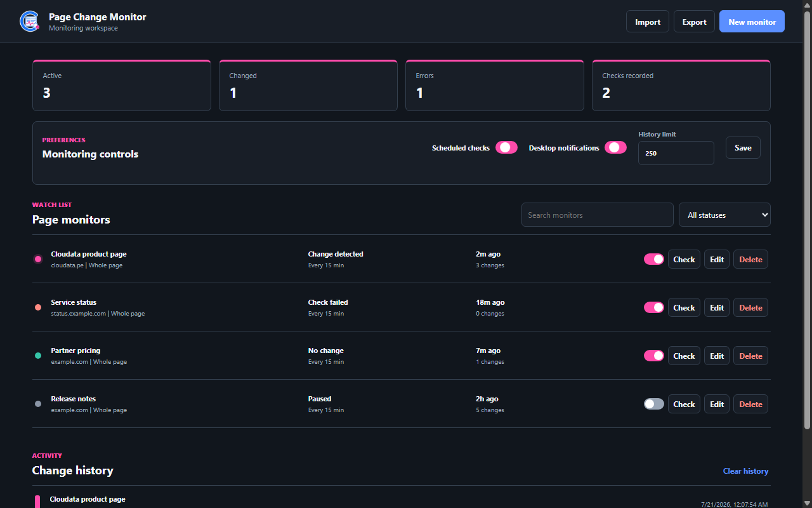The height and width of the screenshot is (508, 812).
Task: Click the '5 changes' count
Action: click(490, 410)
